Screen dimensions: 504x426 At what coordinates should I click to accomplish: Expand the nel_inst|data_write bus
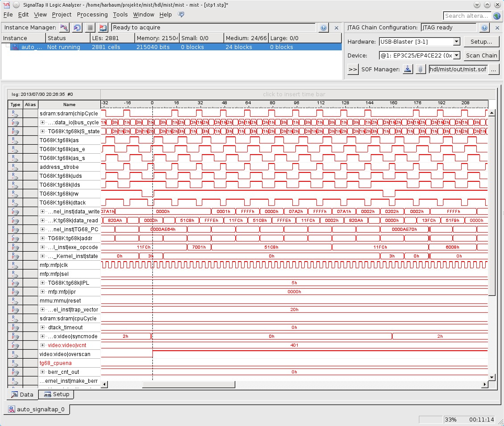pyautogui.click(x=42, y=212)
